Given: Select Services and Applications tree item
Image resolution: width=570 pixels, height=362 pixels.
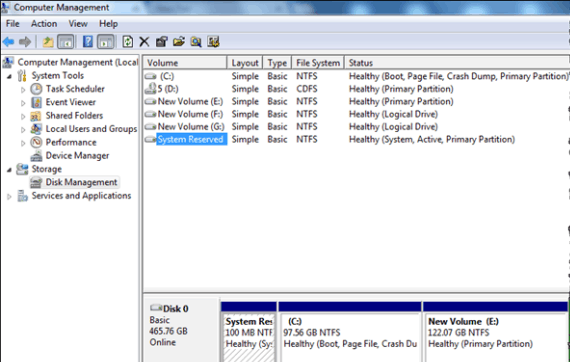Looking at the screenshot, I should (x=81, y=196).
